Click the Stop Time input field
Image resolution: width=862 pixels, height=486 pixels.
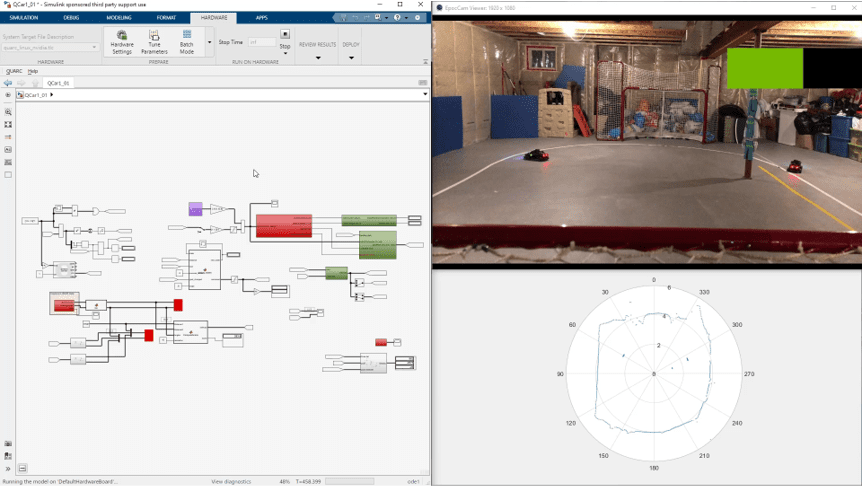tap(262, 42)
